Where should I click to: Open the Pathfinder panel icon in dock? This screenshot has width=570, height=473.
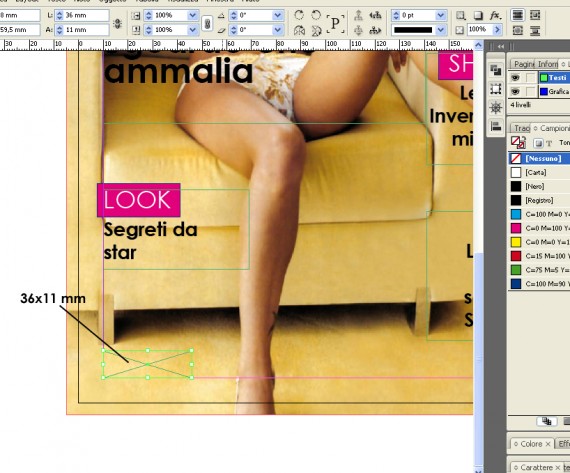[495, 70]
